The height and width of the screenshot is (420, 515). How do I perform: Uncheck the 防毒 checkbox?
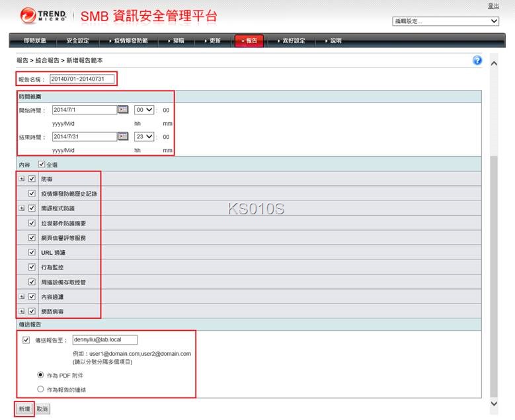(x=32, y=179)
